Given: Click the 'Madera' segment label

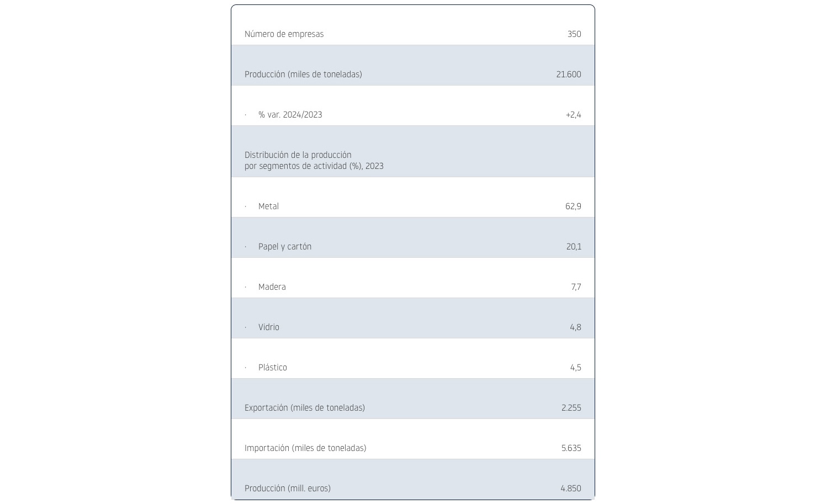Looking at the screenshot, I should [272, 287].
